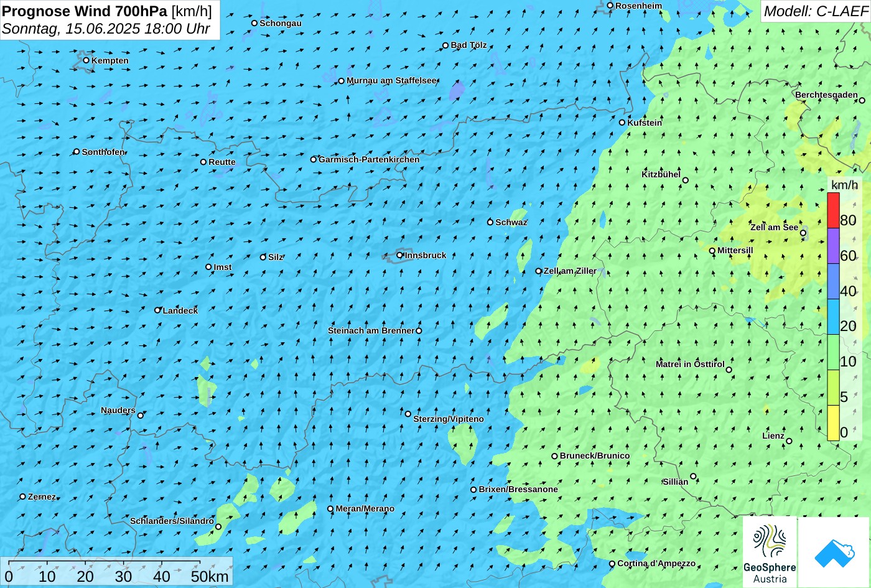Click the 'km/h' legend unit label
Screen dimensions: 871x588
(x=844, y=185)
